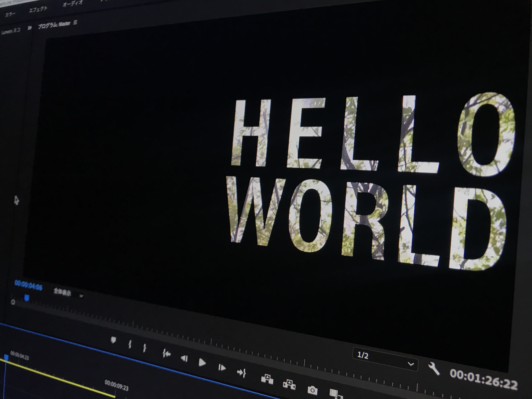The width and height of the screenshot is (532, 399).
Task: Click the blue playhead on monitor scrubber
Action: click(x=27, y=298)
